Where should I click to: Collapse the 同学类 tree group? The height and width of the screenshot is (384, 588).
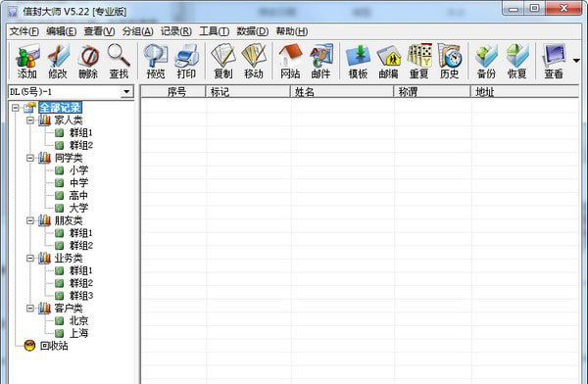coord(30,158)
